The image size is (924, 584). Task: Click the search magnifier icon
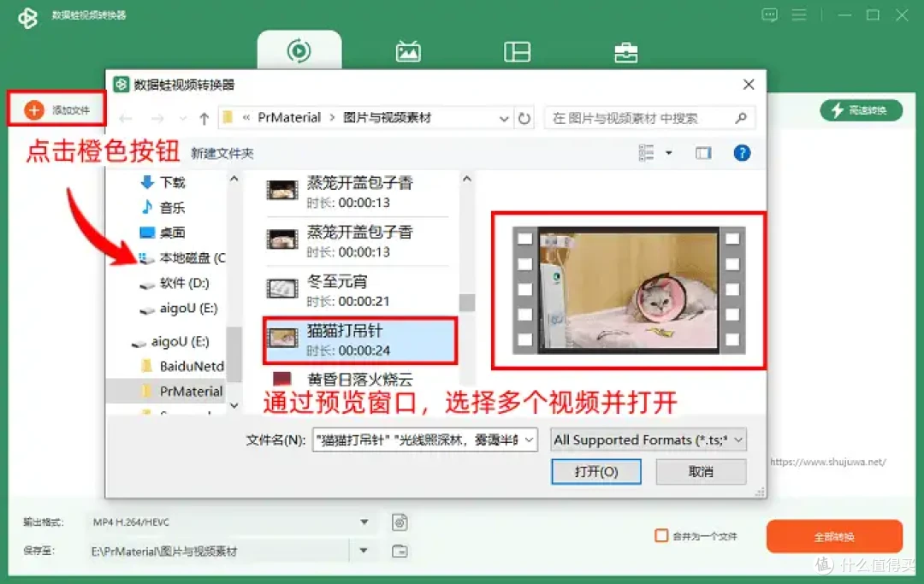point(741,118)
